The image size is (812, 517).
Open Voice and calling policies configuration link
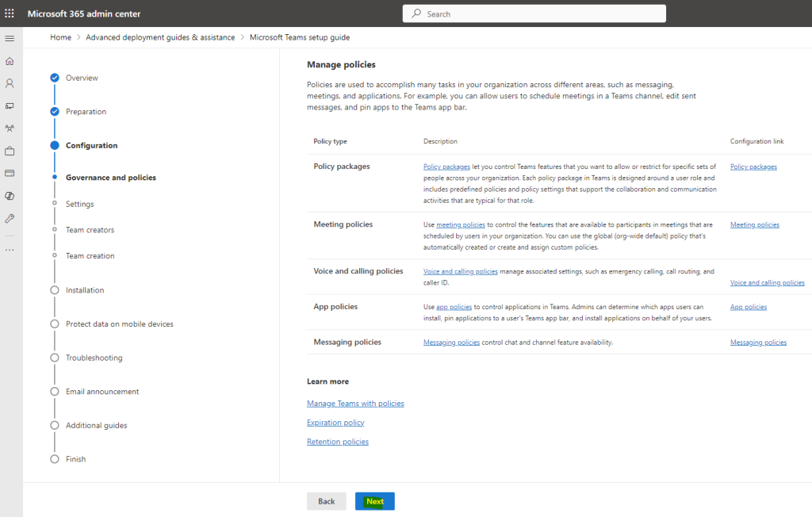768,283
